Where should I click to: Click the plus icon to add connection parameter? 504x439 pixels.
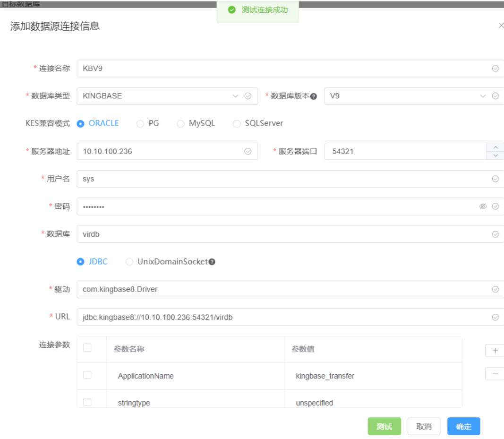tap(495, 351)
